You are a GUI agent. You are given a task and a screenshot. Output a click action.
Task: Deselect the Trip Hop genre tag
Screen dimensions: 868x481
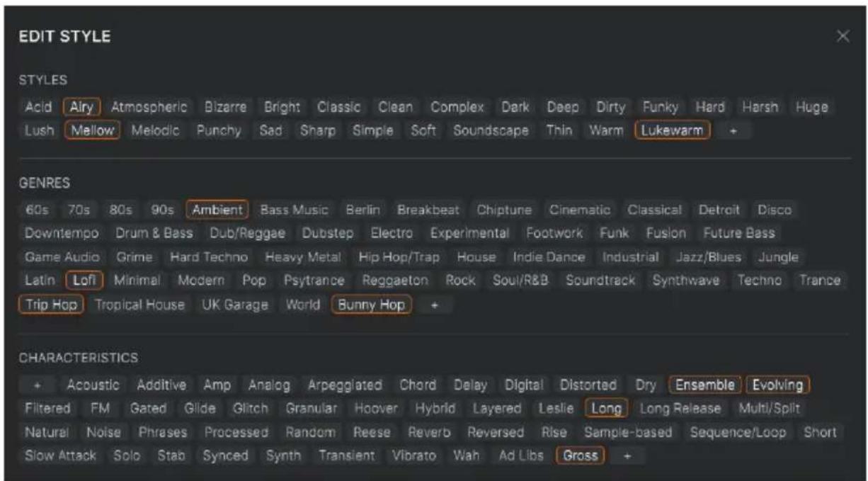coord(53,305)
